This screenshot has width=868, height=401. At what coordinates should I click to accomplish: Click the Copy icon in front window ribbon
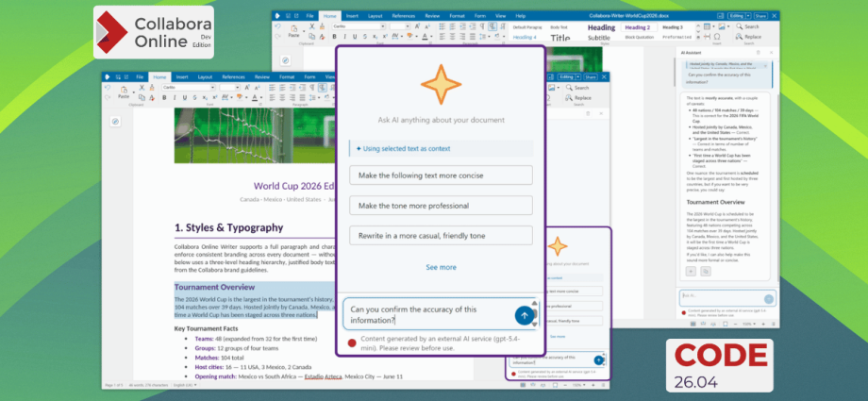(x=142, y=97)
